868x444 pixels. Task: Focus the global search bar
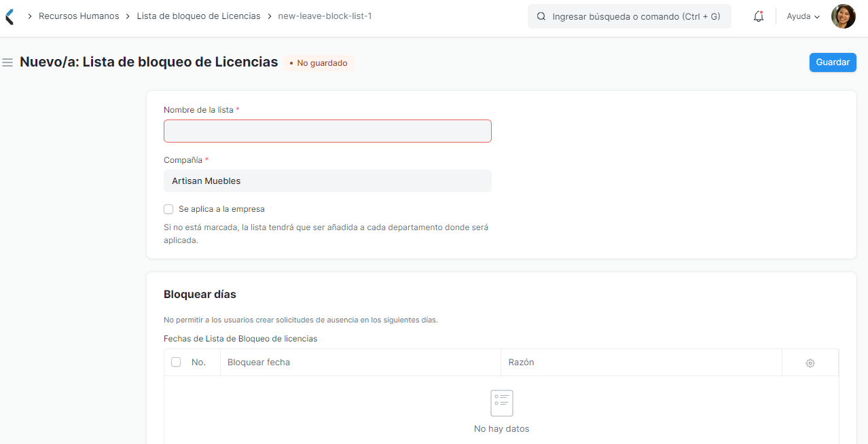pos(629,16)
